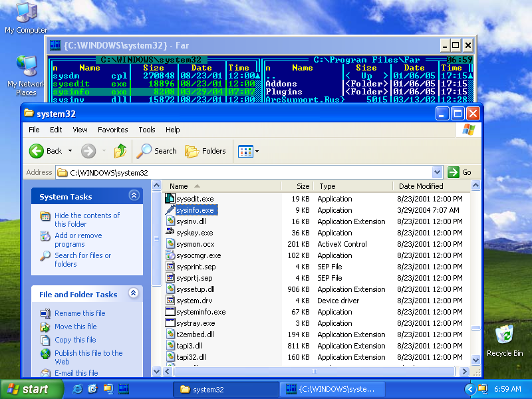
Task: Click the Publish to Web globe icon
Action: click(45, 354)
